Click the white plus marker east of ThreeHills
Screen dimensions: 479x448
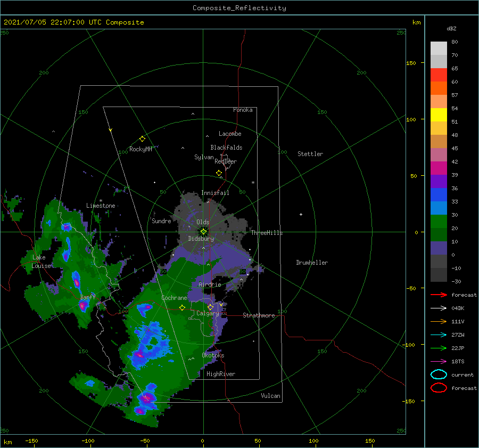[x=301, y=214]
